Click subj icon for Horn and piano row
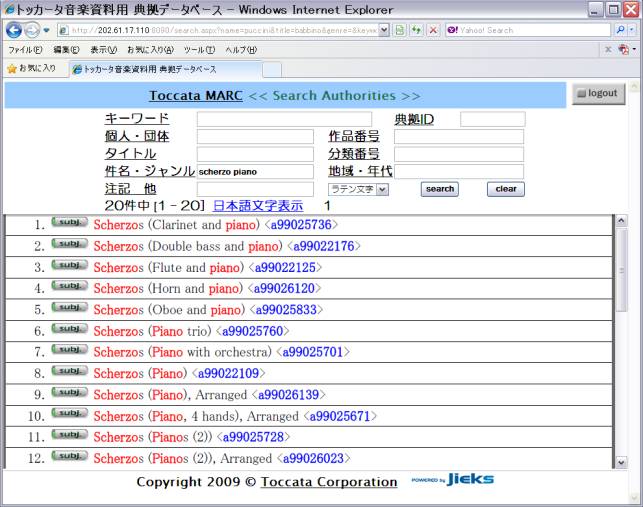 [69, 286]
